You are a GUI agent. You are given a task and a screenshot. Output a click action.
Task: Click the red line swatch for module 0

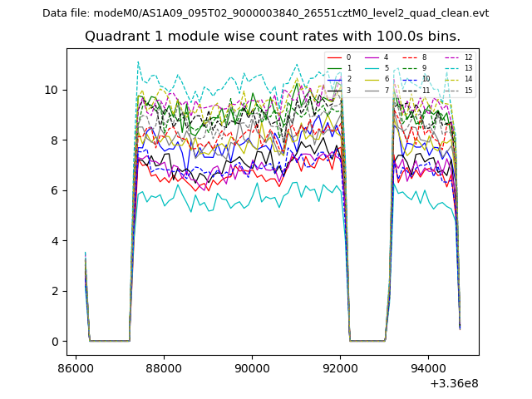point(334,57)
